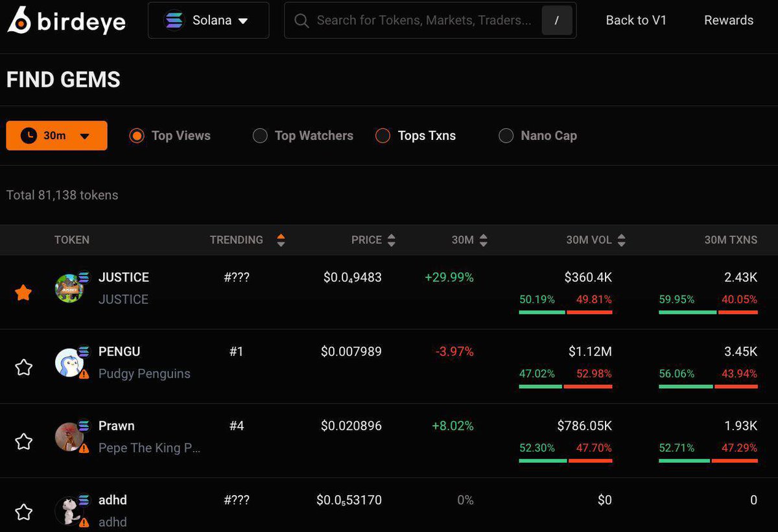Click the Solana badge on adhd avatar
The height and width of the screenshot is (532, 778).
tap(84, 499)
